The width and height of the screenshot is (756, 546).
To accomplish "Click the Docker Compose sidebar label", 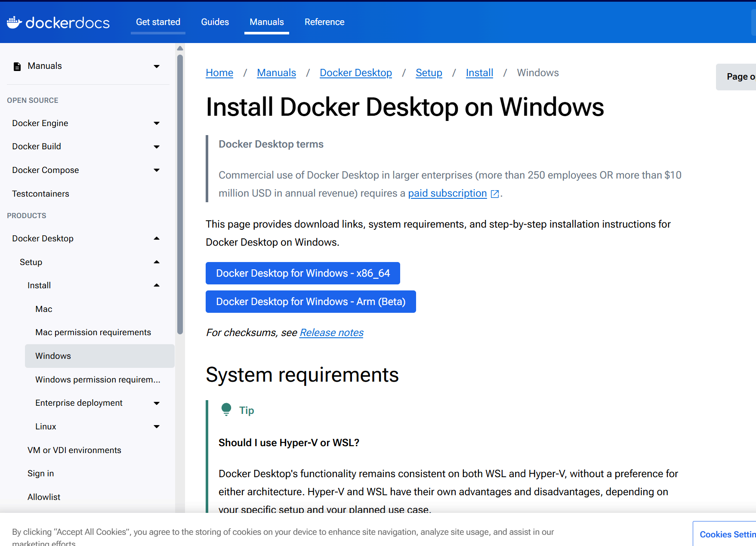I will click(46, 170).
